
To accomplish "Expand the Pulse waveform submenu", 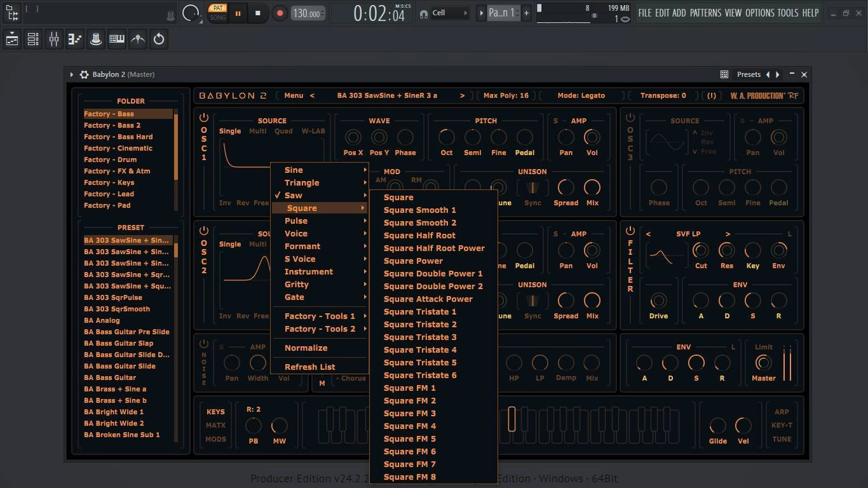I will [x=320, y=220].
